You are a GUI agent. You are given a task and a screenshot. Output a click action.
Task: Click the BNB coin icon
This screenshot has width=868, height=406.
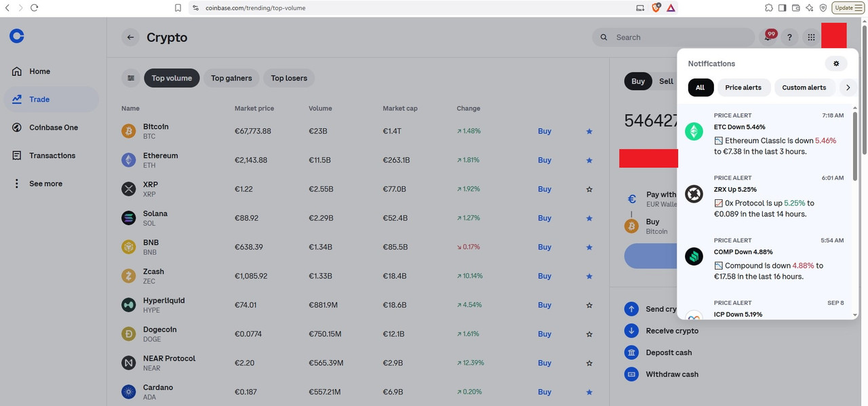pos(128,247)
